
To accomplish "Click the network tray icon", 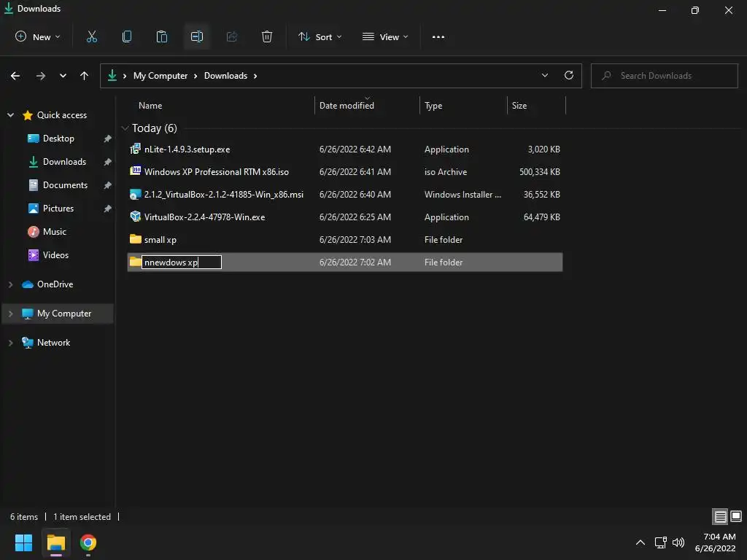I will tap(661, 542).
